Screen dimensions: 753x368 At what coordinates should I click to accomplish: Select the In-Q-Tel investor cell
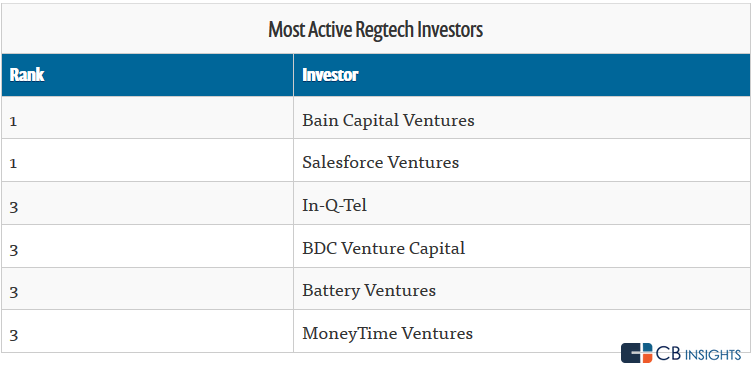point(522,203)
